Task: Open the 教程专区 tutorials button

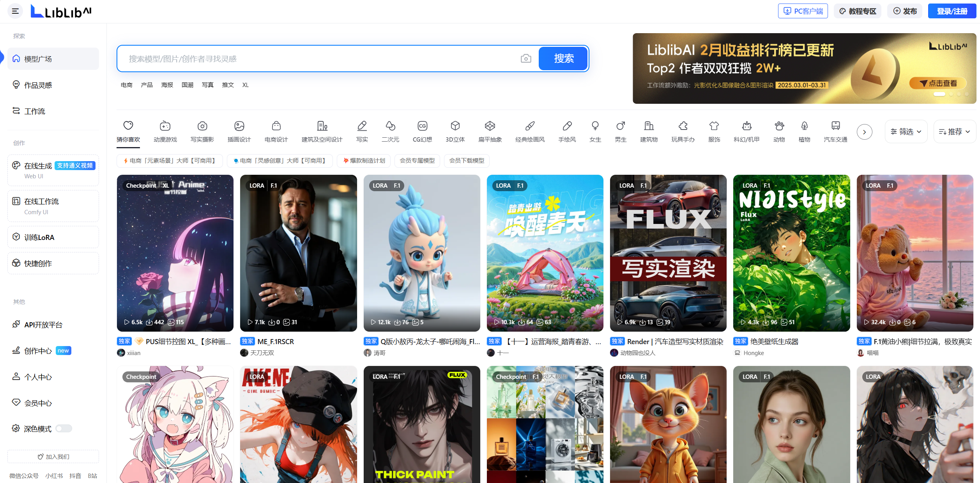Action: click(x=858, y=11)
